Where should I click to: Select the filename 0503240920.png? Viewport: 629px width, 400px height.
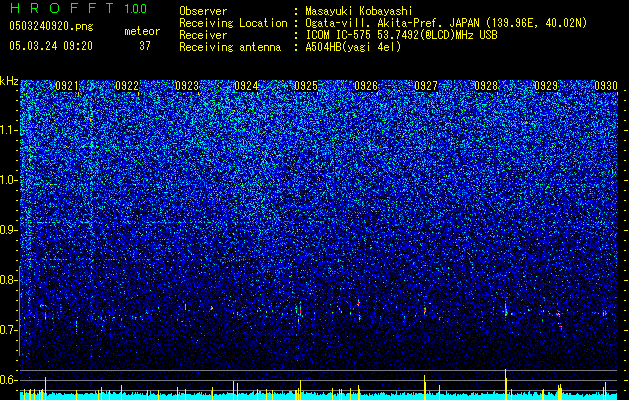51,26
